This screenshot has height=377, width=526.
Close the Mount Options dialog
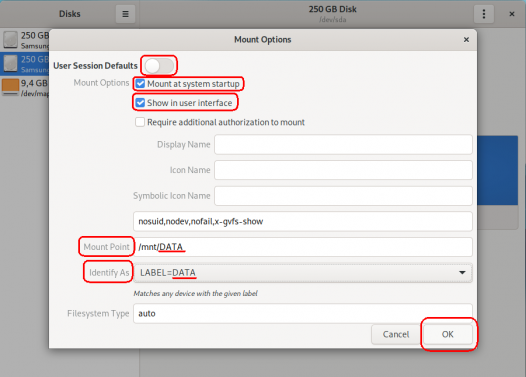[466, 40]
